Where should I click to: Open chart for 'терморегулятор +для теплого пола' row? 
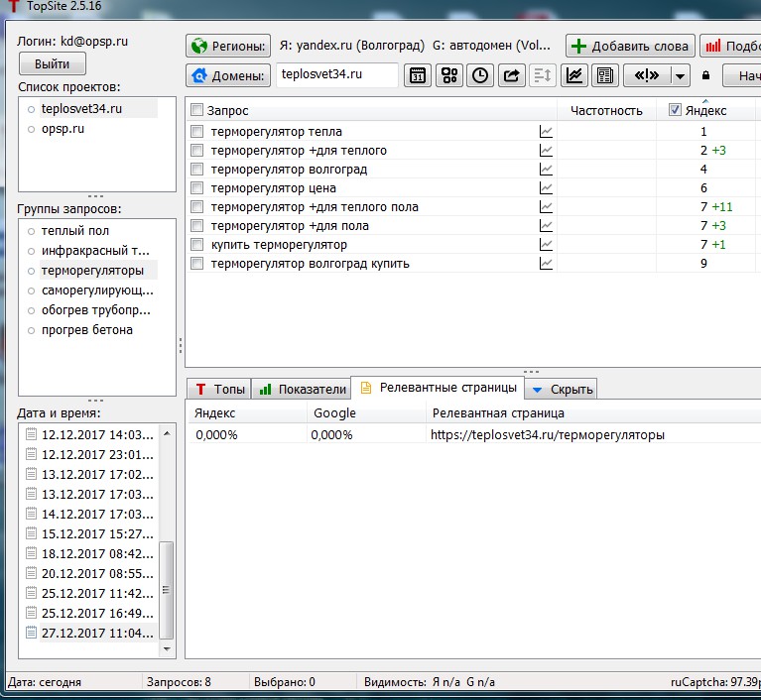(546, 207)
